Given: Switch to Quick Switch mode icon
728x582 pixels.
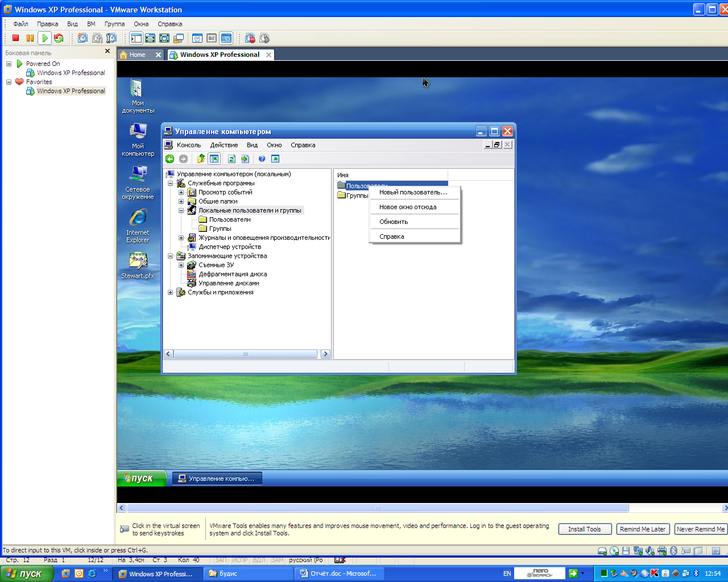Looking at the screenshot, I should click(150, 38).
